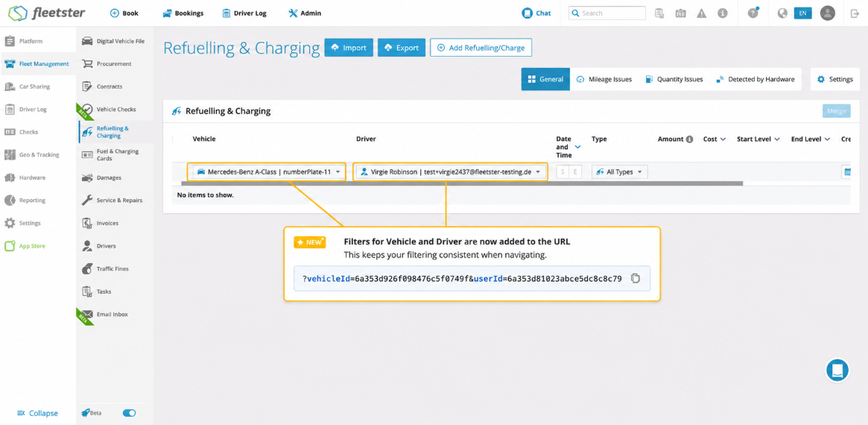Click the horizontal table scrollbar
The height and width of the screenshot is (425, 868).
click(462, 183)
